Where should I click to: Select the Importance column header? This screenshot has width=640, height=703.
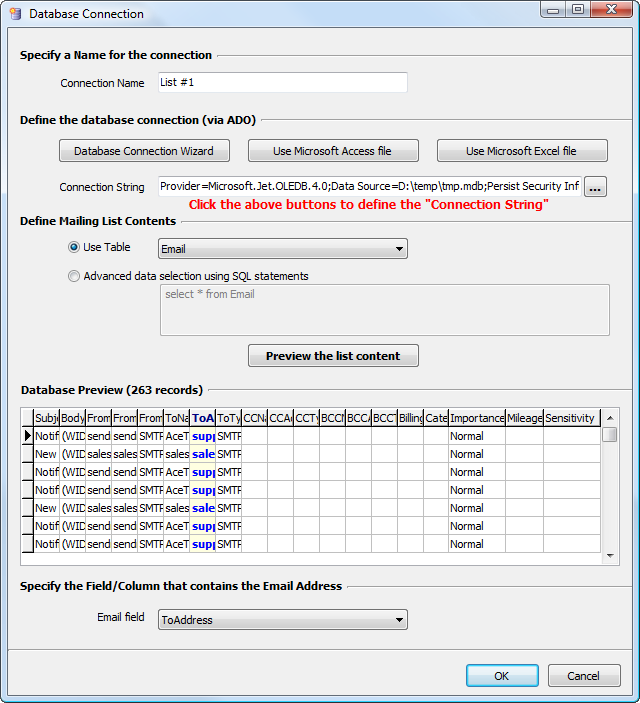tap(477, 418)
